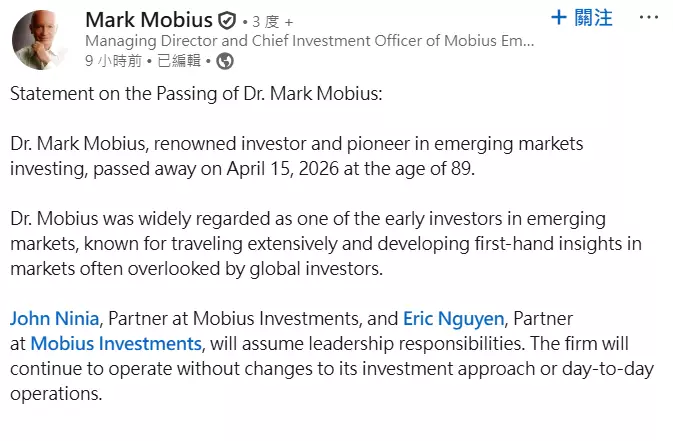Open the John Ninia profile link
The image size is (673, 441).
pos(54,319)
